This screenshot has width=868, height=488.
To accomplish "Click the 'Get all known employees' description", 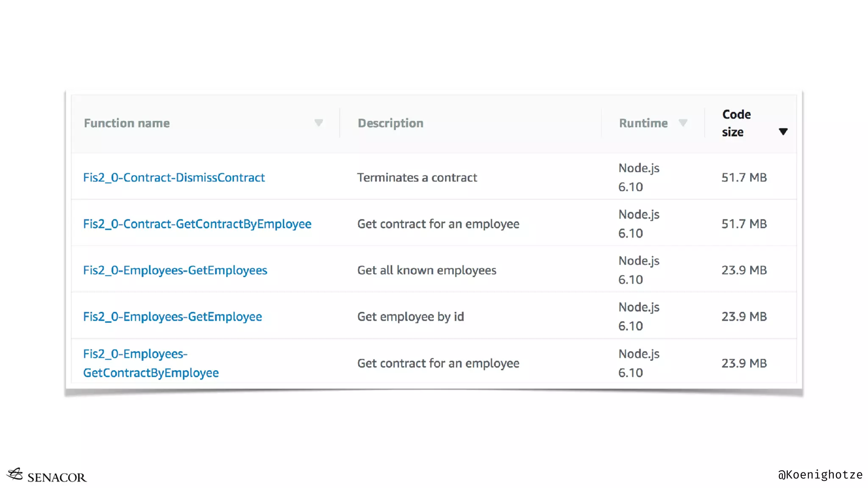I will point(426,270).
